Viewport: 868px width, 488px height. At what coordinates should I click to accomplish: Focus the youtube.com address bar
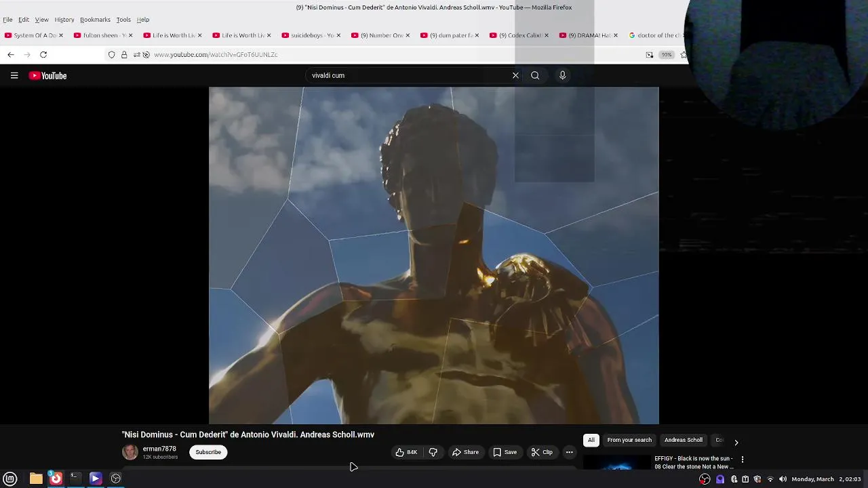coord(393,54)
